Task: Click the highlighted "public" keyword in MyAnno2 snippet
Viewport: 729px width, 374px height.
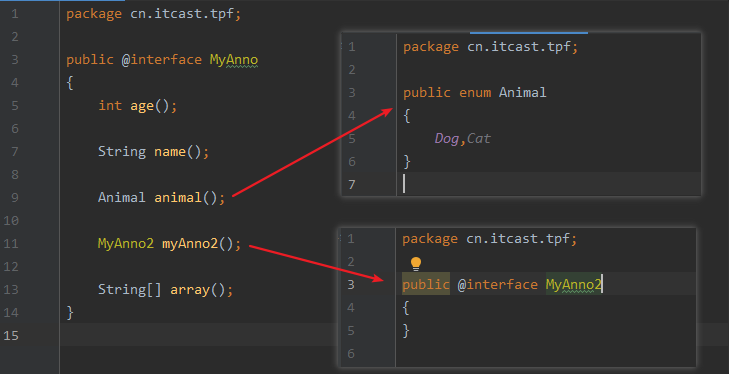Action: 425,285
